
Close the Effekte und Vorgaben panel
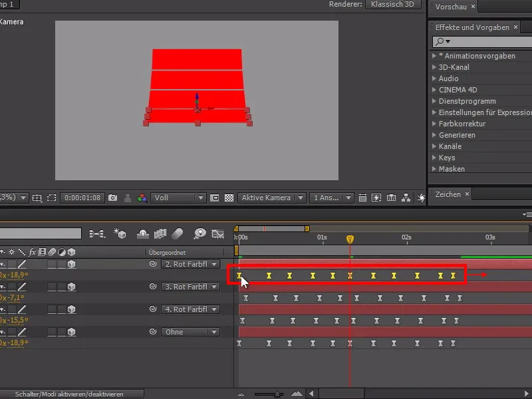click(515, 27)
